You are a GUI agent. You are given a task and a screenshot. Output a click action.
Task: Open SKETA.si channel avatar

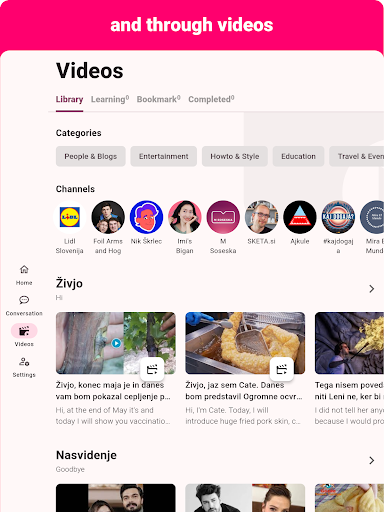coord(261,217)
